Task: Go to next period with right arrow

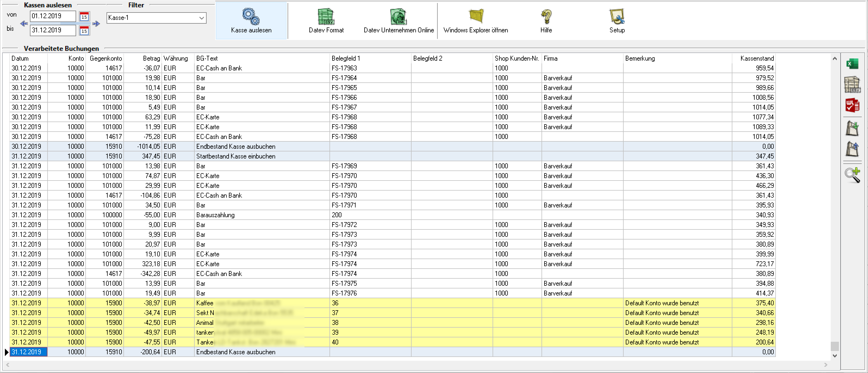Action: (97, 24)
